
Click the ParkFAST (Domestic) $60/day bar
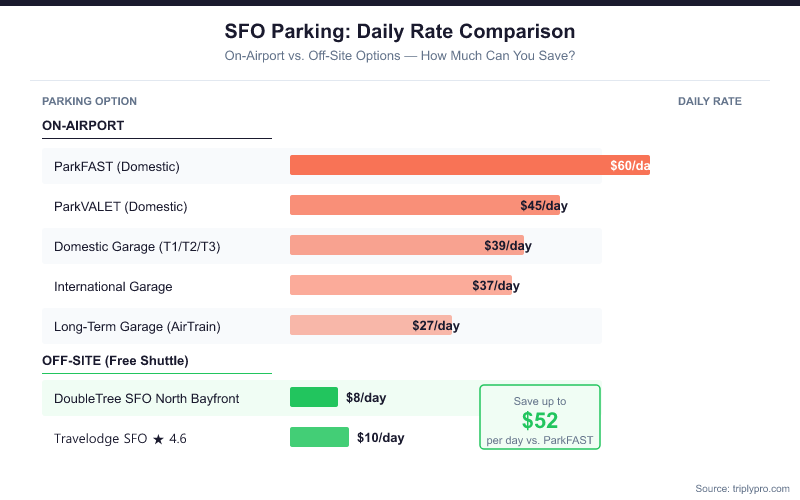(469, 165)
